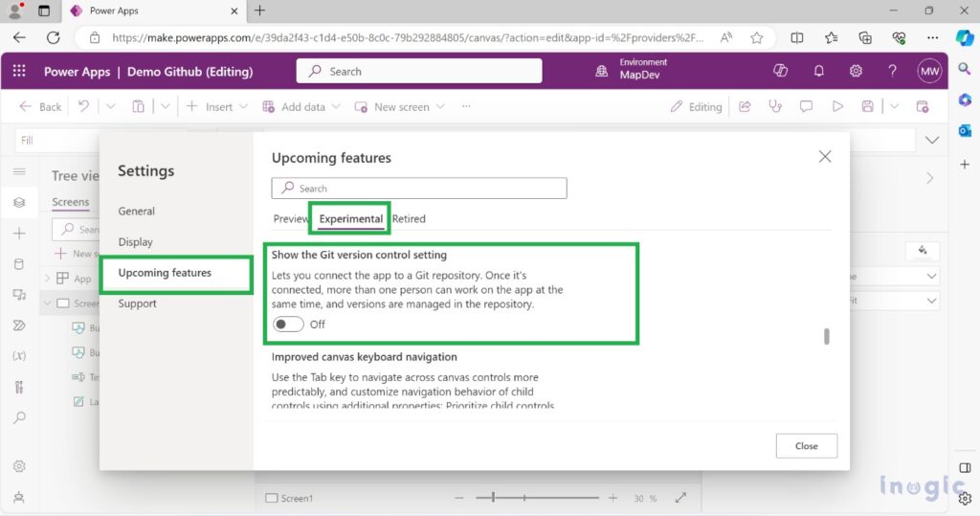The width and height of the screenshot is (980, 516).
Task: Click the preview app play icon
Action: [x=837, y=107]
